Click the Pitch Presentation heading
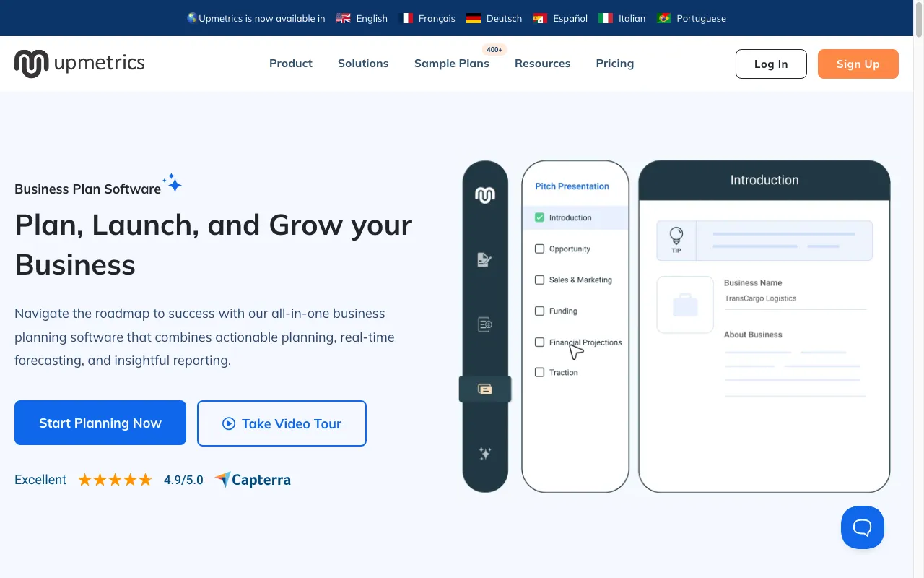The image size is (924, 578). click(572, 186)
